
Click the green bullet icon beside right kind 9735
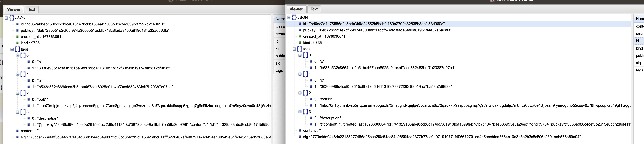click(x=300, y=43)
